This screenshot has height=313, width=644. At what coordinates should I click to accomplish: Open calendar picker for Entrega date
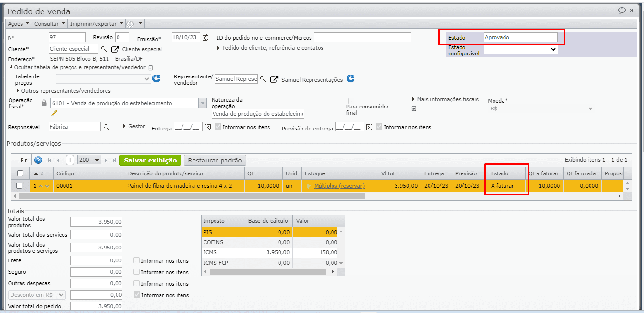pyautogui.click(x=207, y=127)
